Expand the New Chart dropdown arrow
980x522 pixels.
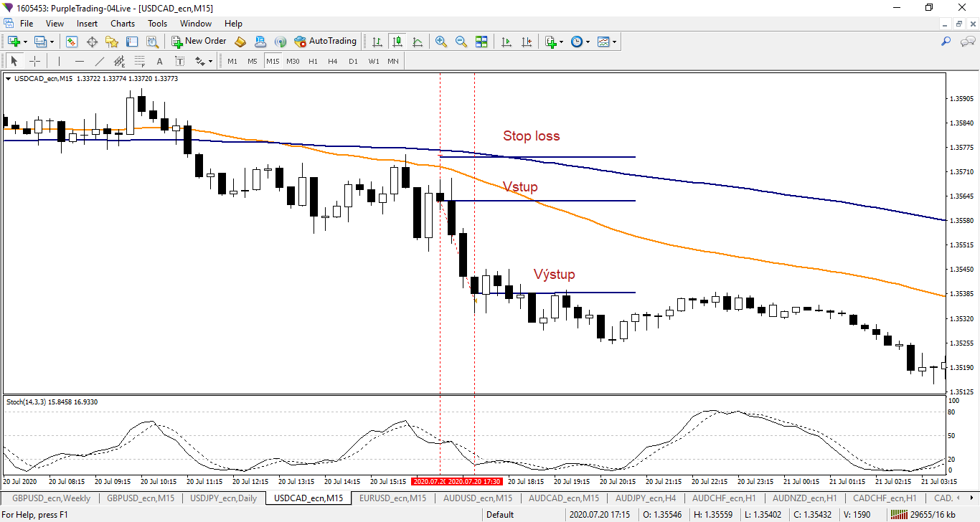coord(25,42)
